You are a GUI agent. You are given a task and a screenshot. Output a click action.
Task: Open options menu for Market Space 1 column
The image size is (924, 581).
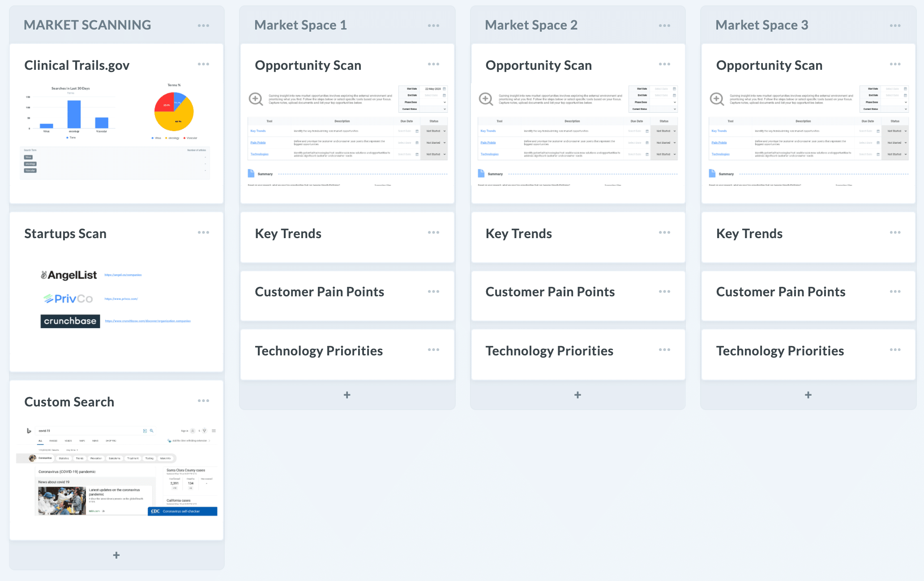(x=433, y=26)
